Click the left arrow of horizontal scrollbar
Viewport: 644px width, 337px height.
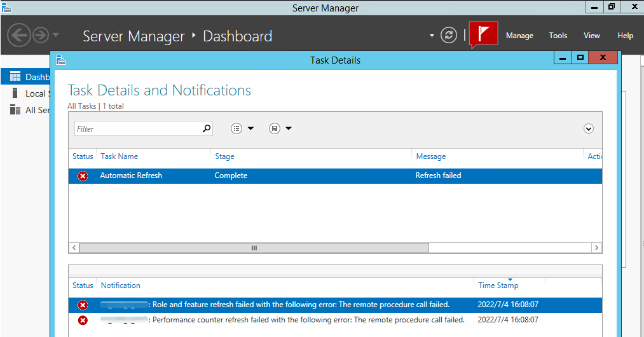(74, 248)
